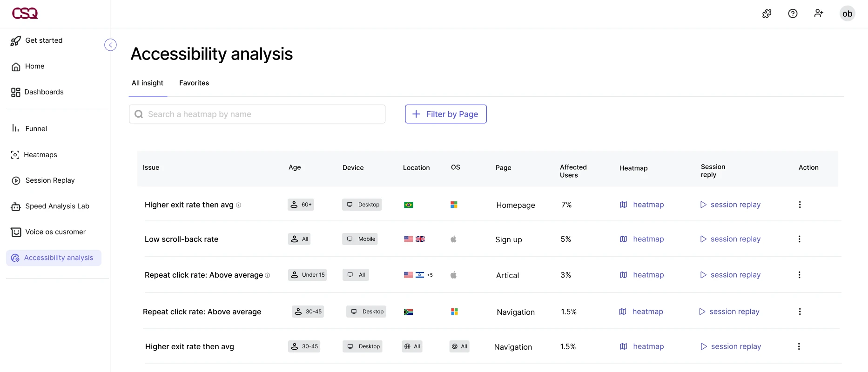Click Apple OS icon in Sign up row

(x=453, y=239)
